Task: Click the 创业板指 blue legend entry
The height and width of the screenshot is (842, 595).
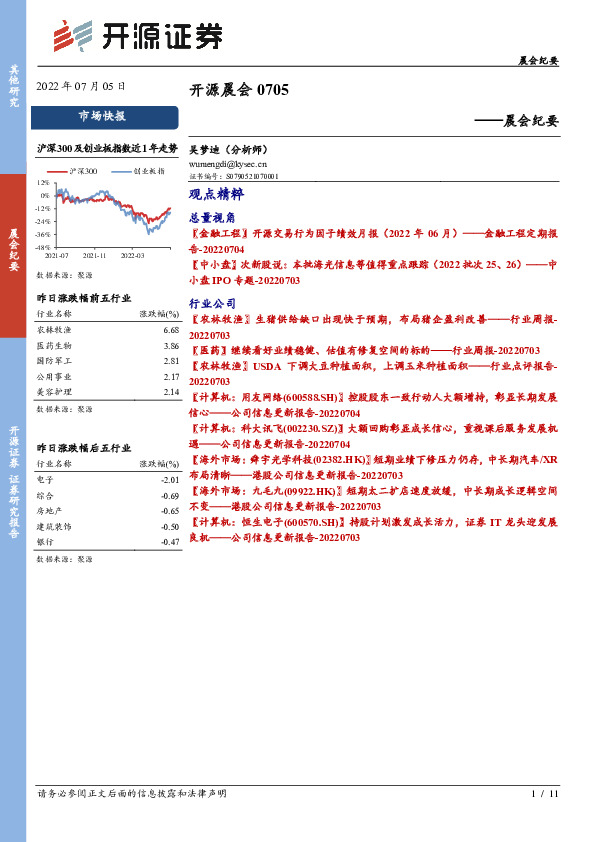Action: [x=138, y=171]
